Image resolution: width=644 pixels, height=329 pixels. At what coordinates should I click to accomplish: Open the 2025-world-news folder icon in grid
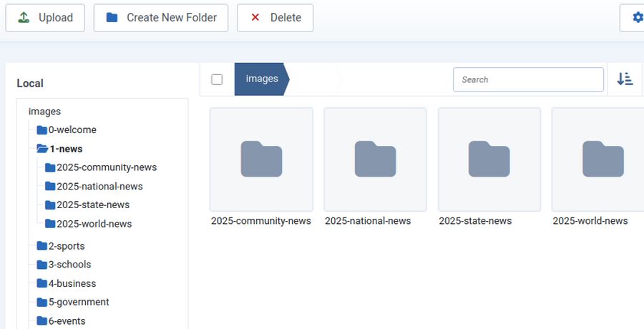(602, 159)
